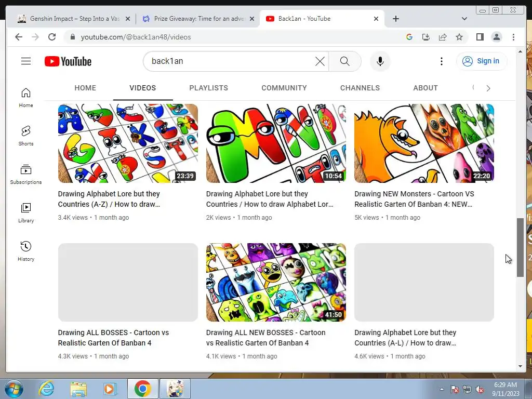Open a new browser tab
The height and width of the screenshot is (399, 532).
[395, 19]
